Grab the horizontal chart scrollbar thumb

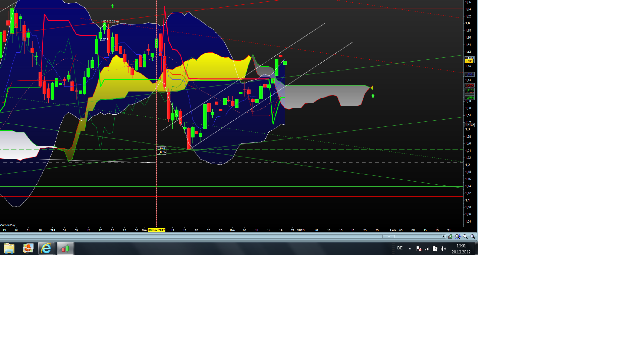pyautogui.click(x=389, y=237)
